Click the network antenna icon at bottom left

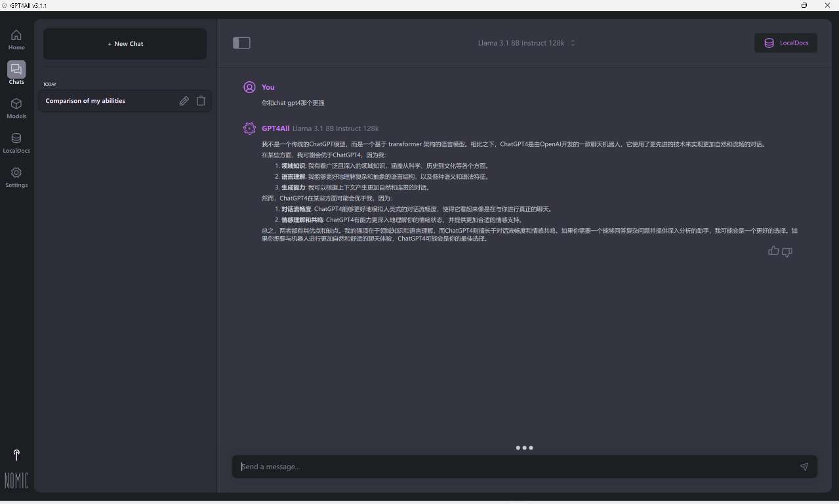16,455
